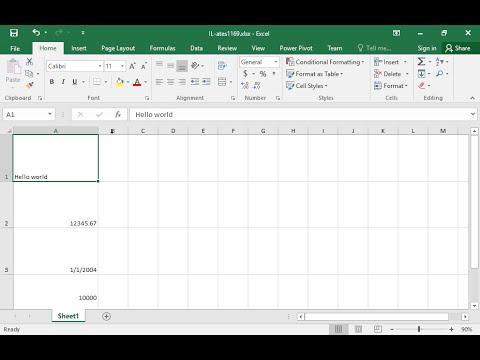Click the Clear eraser icon

point(422,85)
